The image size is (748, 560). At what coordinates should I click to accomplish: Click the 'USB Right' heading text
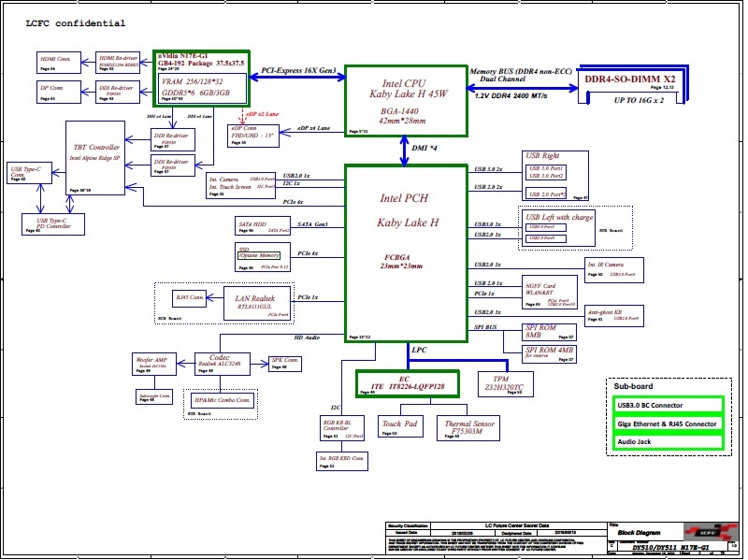(x=542, y=155)
